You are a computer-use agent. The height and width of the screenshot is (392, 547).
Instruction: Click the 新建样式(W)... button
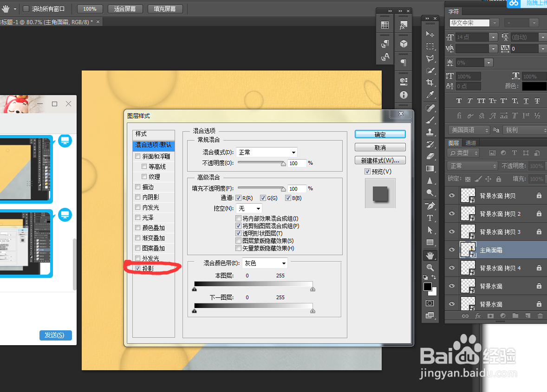tap(380, 161)
